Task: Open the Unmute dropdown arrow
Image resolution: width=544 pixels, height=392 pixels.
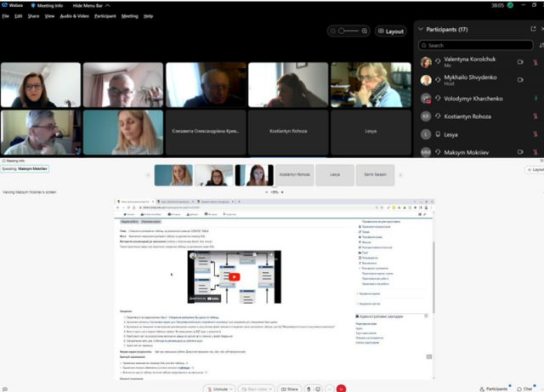Action: tap(231, 389)
